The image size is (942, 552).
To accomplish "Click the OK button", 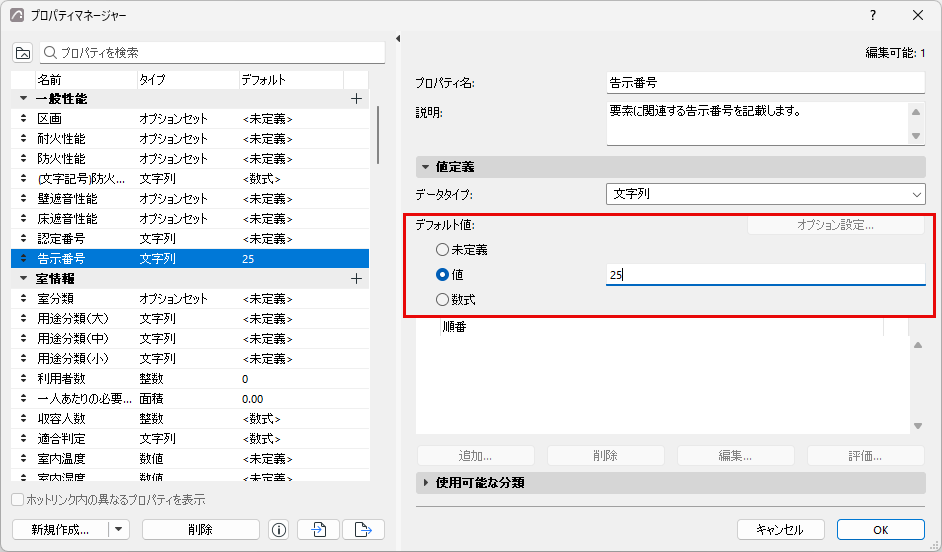I will click(880, 530).
